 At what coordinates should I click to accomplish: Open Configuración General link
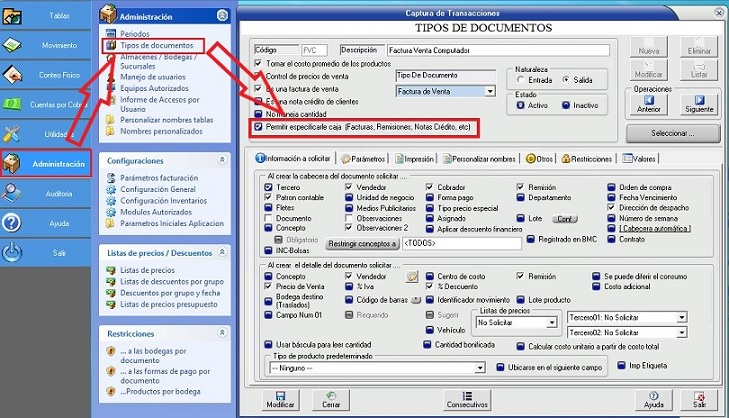(156, 189)
